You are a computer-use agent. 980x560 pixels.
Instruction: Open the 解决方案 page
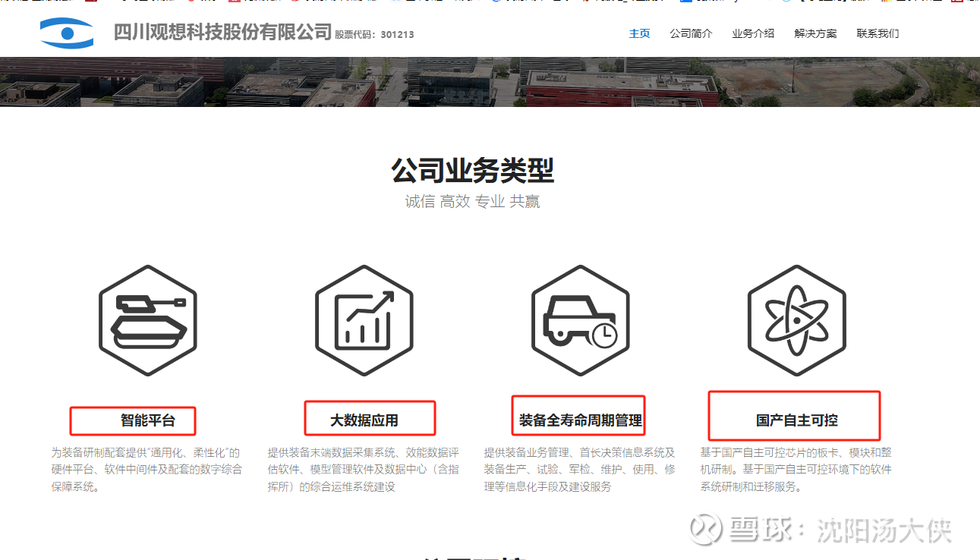click(815, 33)
